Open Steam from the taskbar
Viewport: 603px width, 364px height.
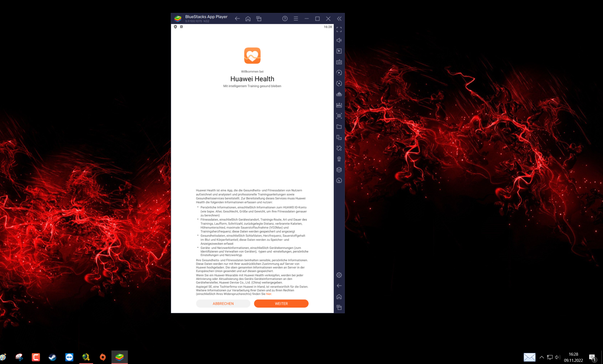(x=52, y=357)
